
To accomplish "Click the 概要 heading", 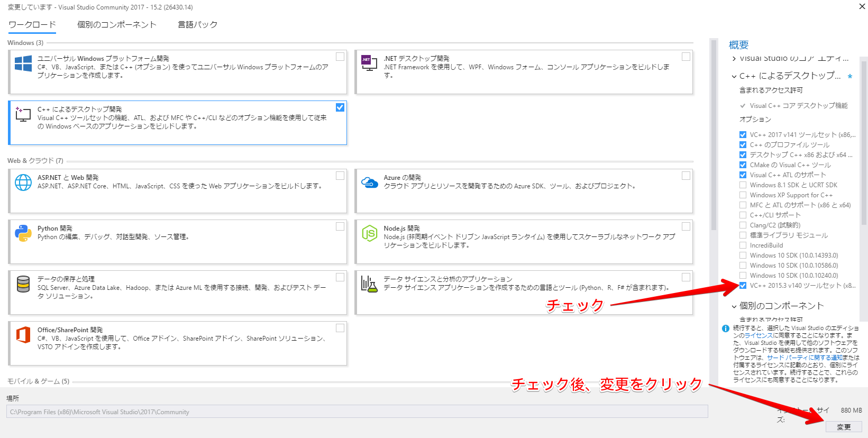I will (739, 45).
